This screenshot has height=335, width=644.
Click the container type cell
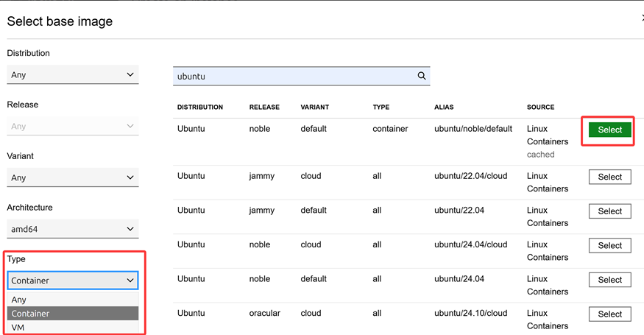(x=390, y=129)
